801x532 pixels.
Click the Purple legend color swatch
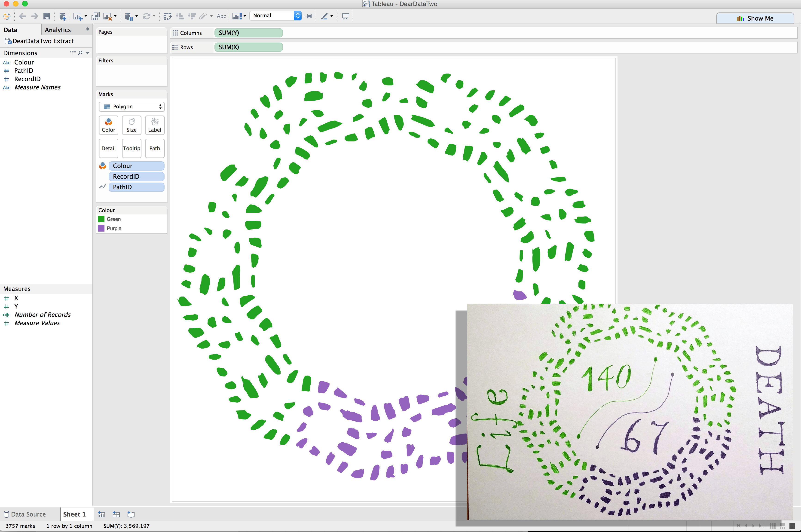coord(101,228)
